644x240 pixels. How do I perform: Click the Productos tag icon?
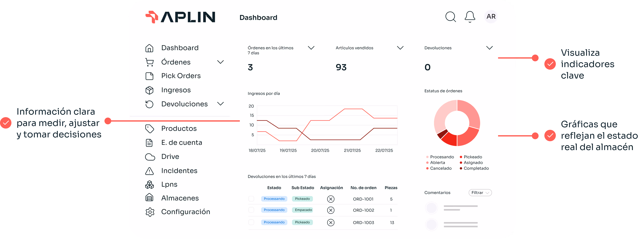click(x=150, y=129)
